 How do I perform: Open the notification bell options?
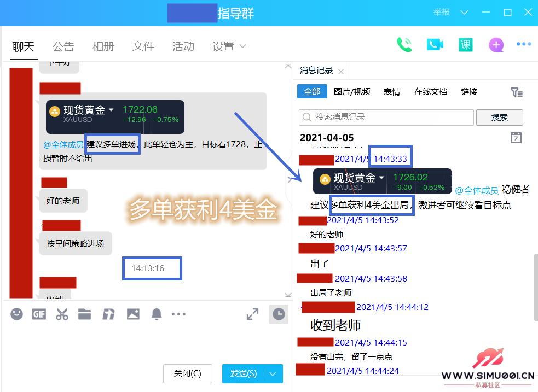pyautogui.click(x=157, y=314)
